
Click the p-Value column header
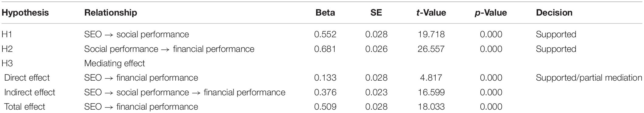click(491, 13)
